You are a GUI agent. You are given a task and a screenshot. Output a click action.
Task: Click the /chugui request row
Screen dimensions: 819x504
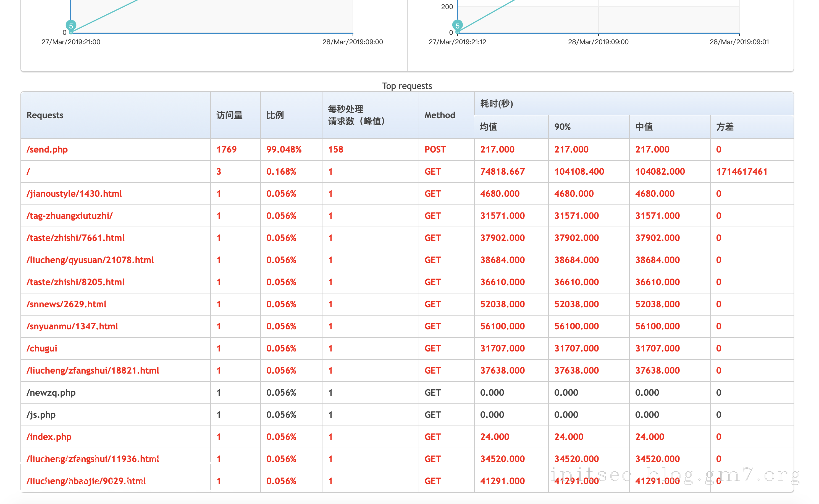click(42, 348)
